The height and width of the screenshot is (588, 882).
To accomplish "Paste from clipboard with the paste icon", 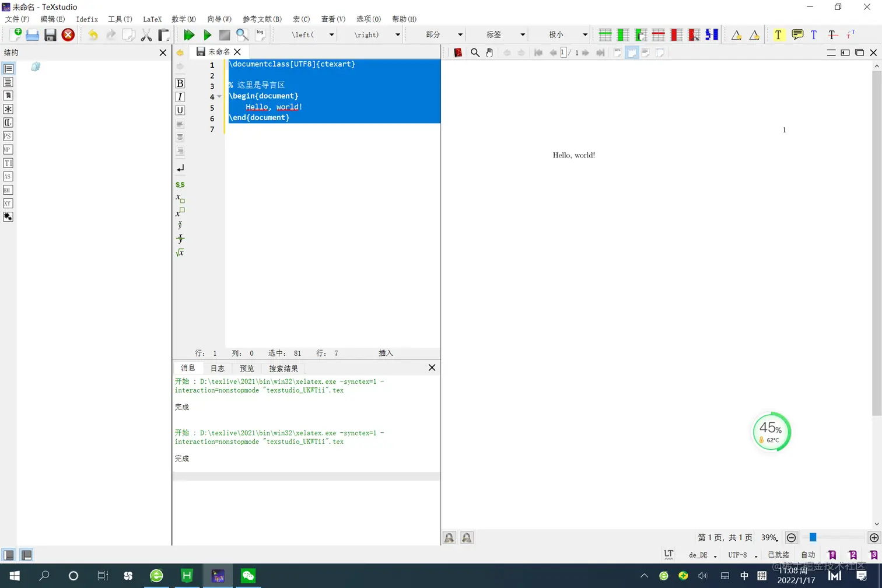I will point(164,35).
